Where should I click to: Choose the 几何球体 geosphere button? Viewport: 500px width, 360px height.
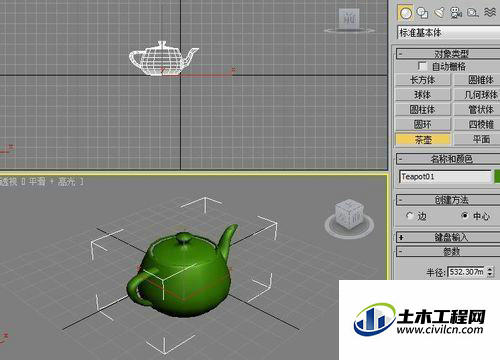tap(478, 95)
